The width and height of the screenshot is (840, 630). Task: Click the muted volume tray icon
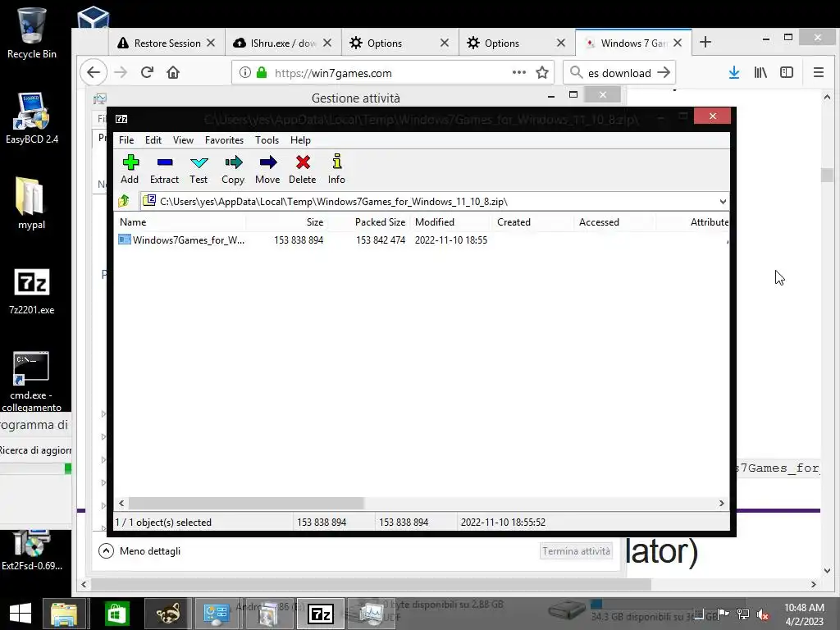pyautogui.click(x=762, y=614)
